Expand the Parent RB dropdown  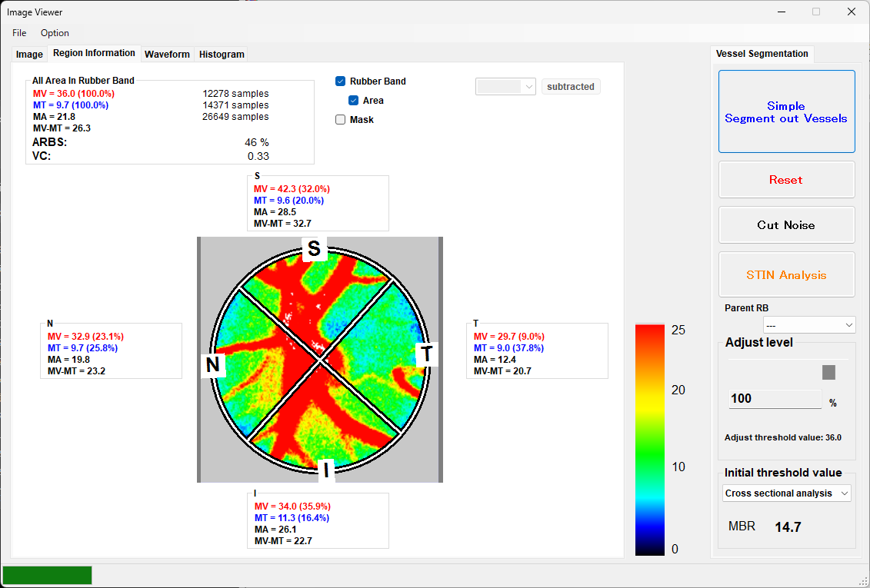pyautogui.click(x=808, y=324)
